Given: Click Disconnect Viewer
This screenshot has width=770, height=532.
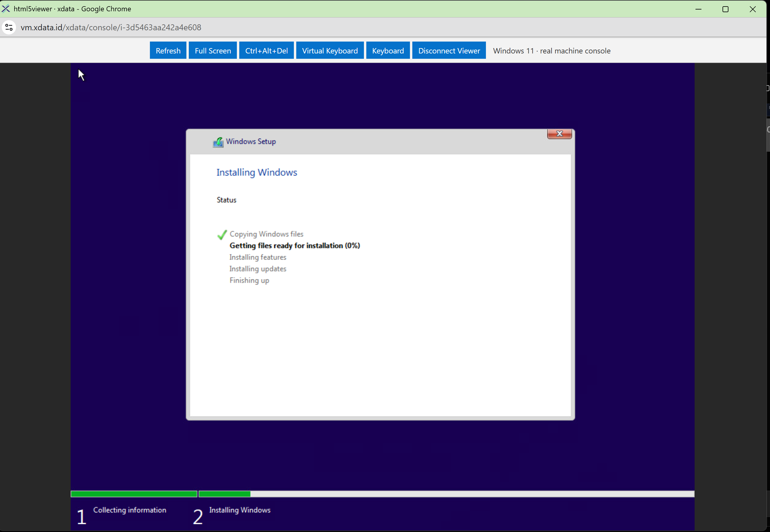Looking at the screenshot, I should (x=449, y=50).
